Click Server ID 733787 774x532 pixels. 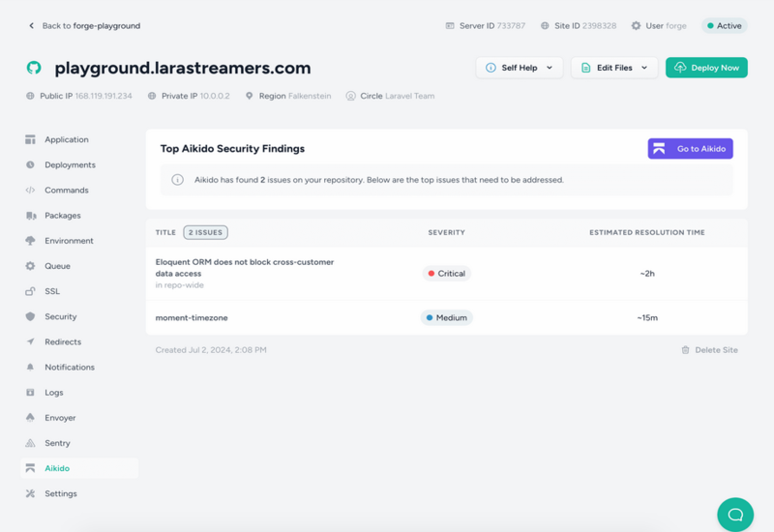(x=492, y=26)
